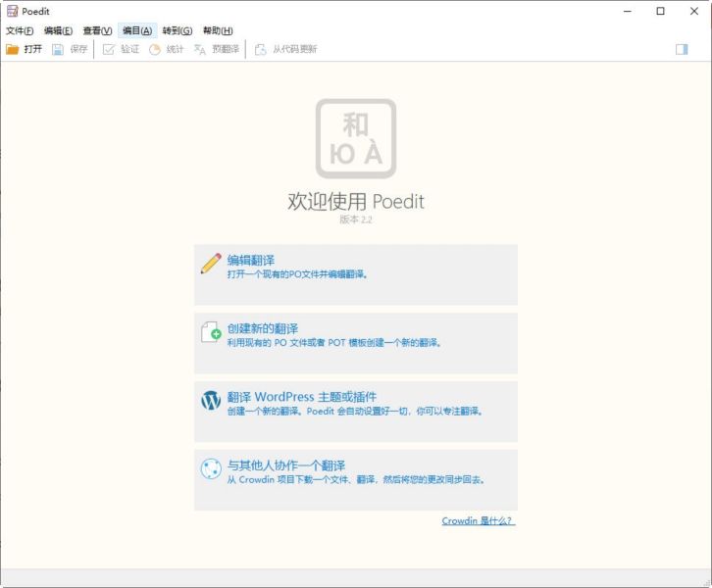Close the Poedit window
712x588 pixels.
[694, 12]
